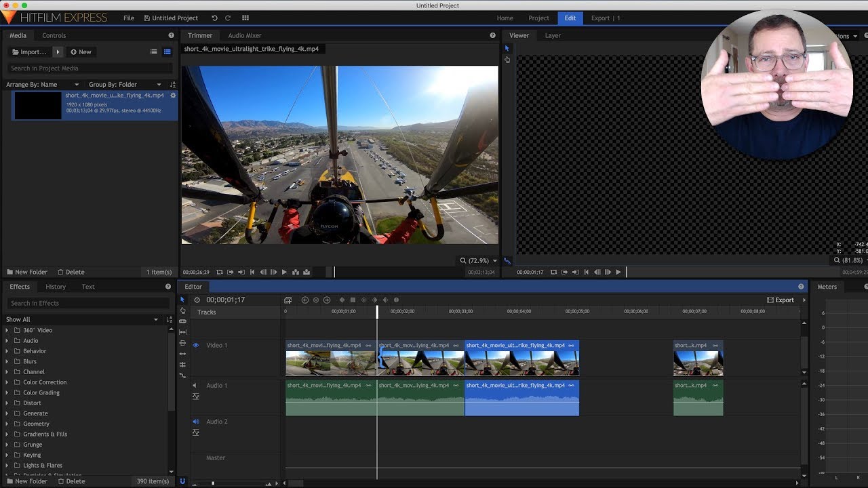This screenshot has height=488, width=868.
Task: Switch to Controls tab
Action: [54, 35]
